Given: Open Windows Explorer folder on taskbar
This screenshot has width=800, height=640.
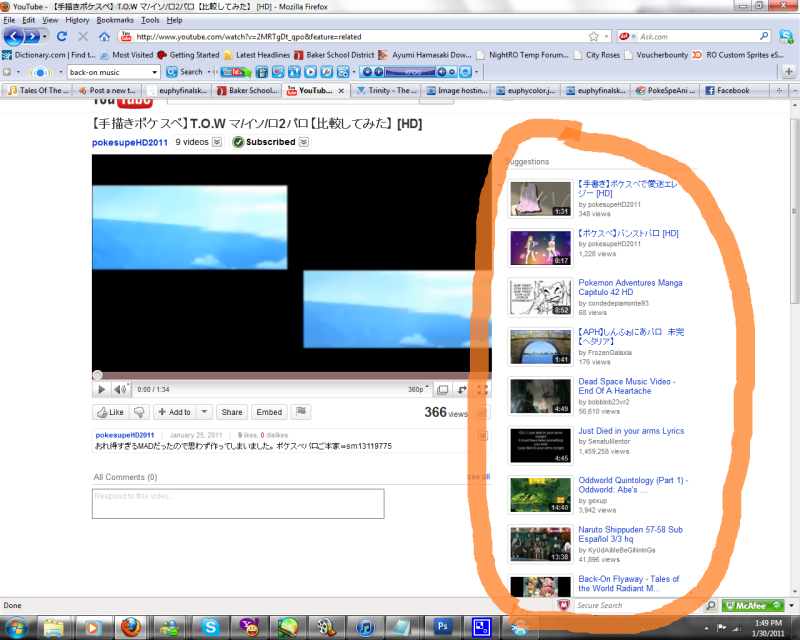Looking at the screenshot, I should point(53,627).
